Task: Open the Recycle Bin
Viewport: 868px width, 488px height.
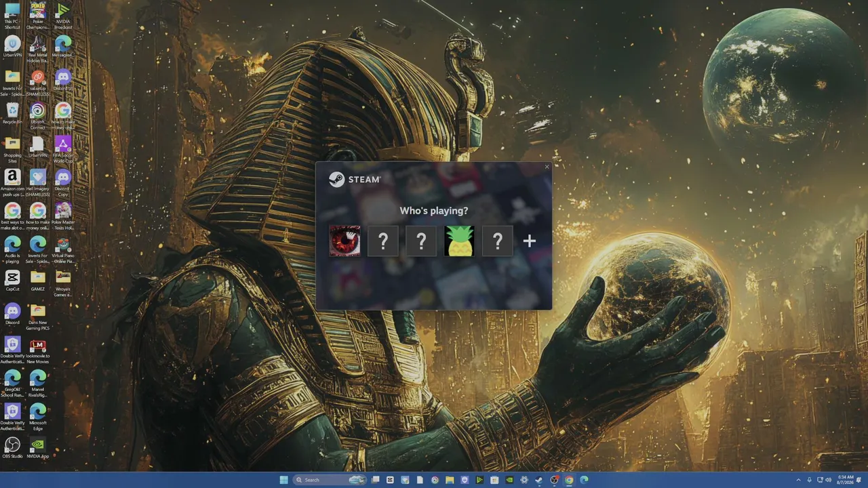Action: 12,114
